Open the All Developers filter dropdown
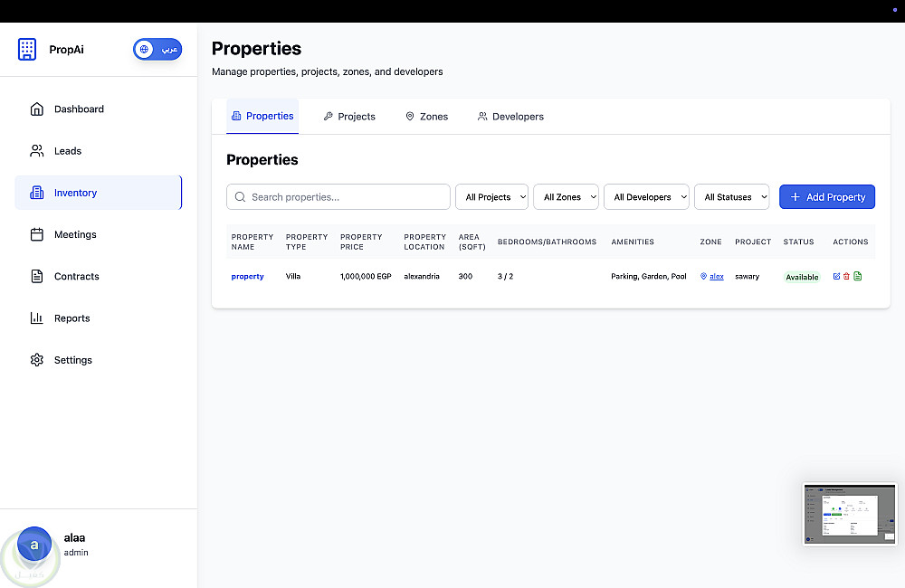 click(x=646, y=197)
